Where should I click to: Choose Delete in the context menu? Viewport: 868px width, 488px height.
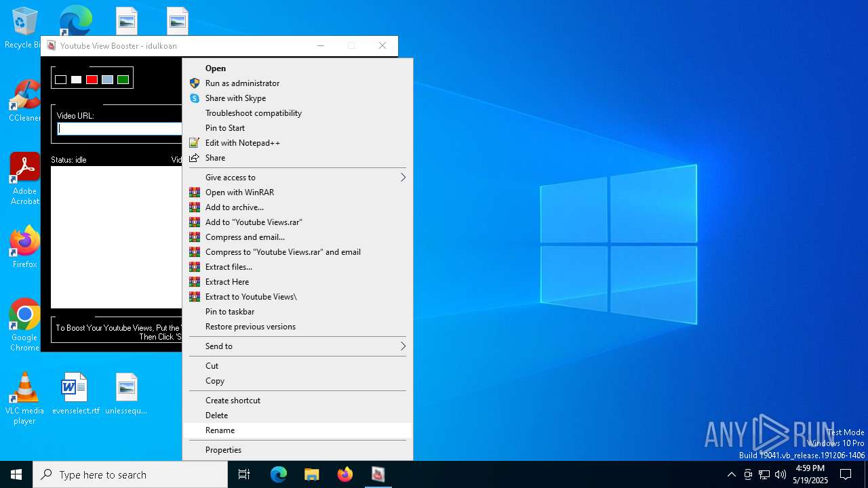coord(298,415)
